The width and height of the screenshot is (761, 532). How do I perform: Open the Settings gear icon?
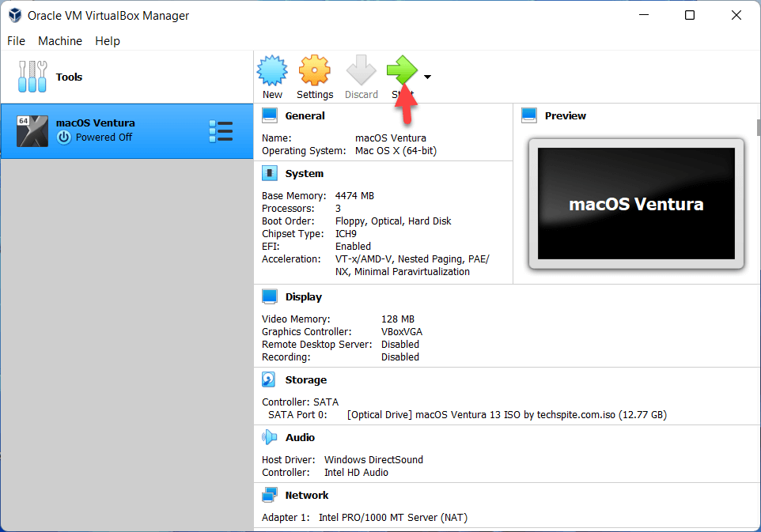(x=314, y=71)
